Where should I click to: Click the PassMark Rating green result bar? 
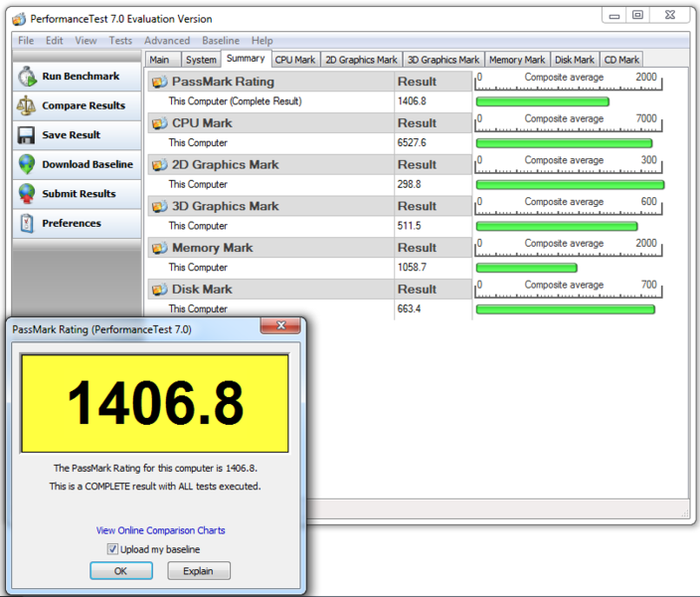543,101
